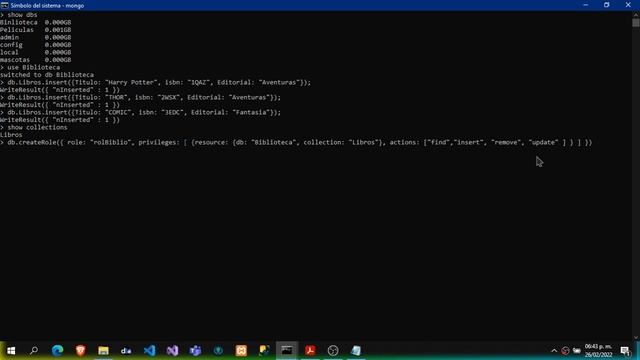Click the 'admin' database row
The image size is (640, 360).
click(36, 37)
